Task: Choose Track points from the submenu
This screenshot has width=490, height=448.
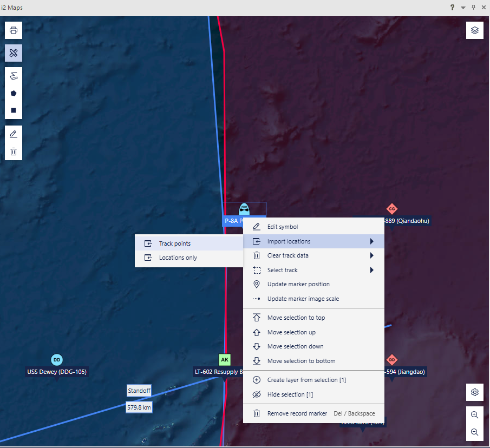Action: pos(175,243)
